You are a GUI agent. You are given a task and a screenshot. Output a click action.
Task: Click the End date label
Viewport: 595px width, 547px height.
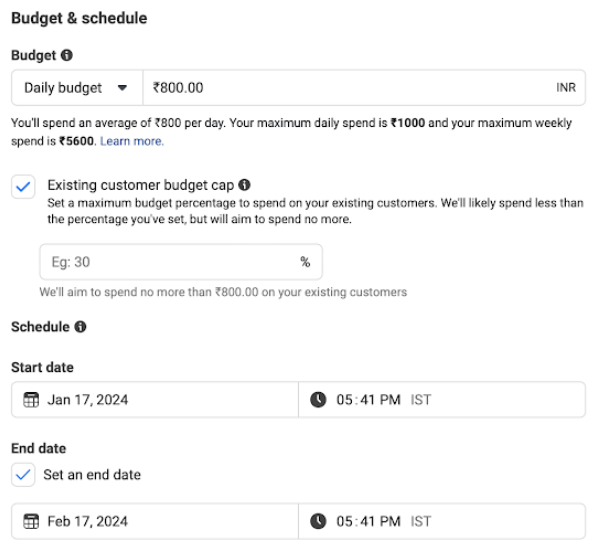38,448
